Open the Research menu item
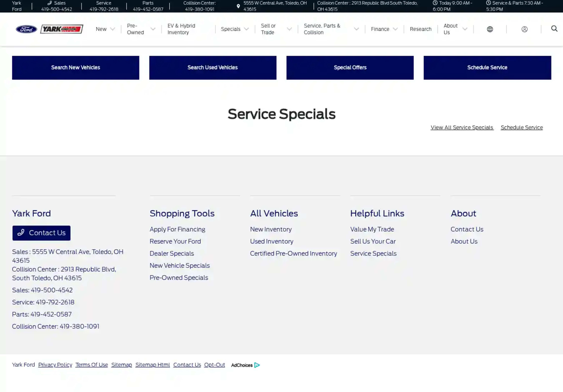Image resolution: width=563 pixels, height=392 pixels. (x=420, y=29)
